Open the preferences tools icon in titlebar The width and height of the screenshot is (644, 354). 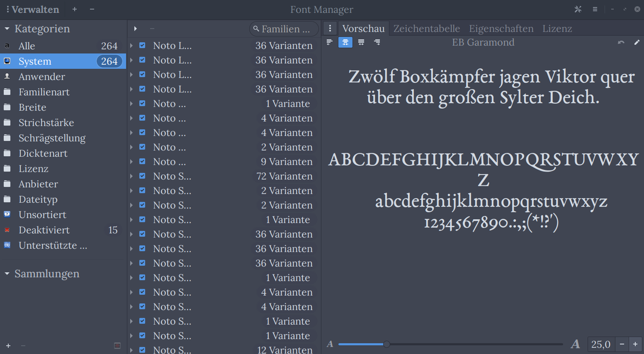click(x=578, y=9)
